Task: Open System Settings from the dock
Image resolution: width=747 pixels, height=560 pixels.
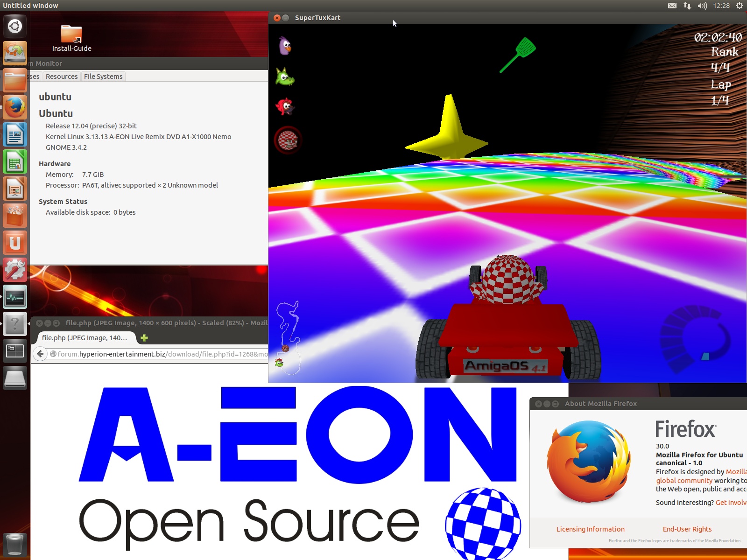Action: (x=15, y=270)
